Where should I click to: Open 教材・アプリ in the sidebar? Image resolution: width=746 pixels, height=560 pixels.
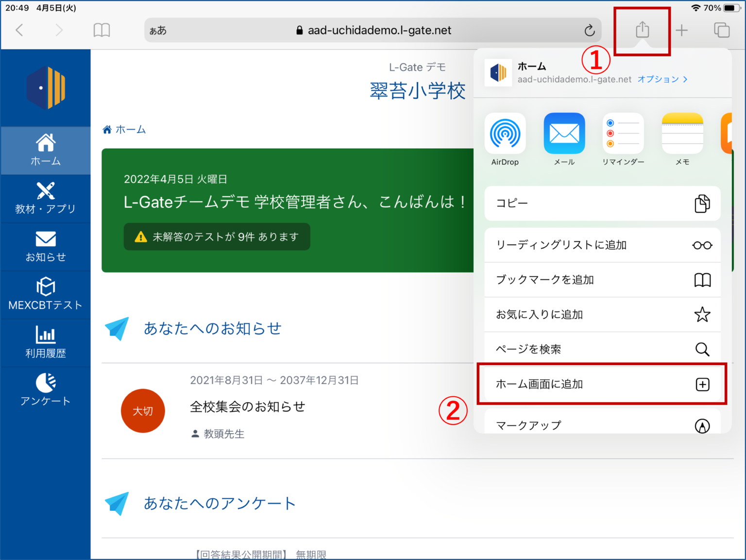pyautogui.click(x=45, y=198)
